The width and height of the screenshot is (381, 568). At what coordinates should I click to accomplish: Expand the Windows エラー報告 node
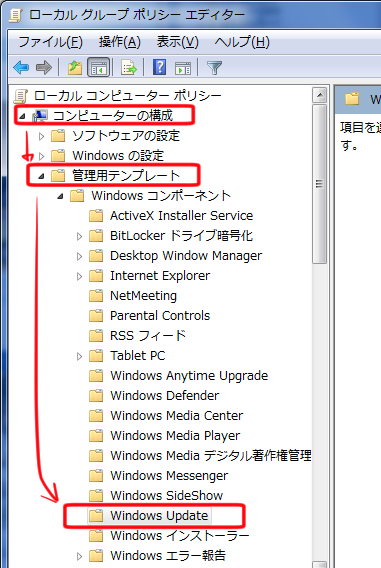(x=79, y=556)
